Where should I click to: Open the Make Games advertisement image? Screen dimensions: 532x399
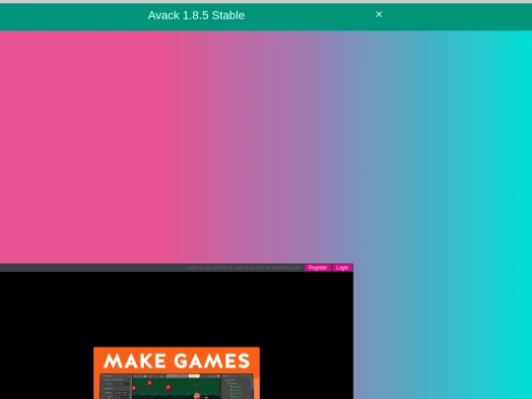point(176,372)
